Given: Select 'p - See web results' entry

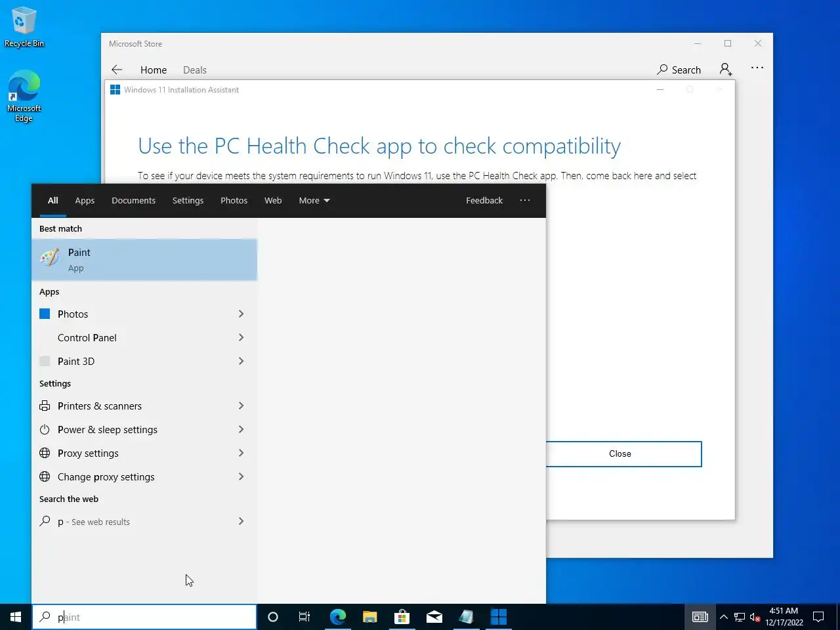Looking at the screenshot, I should (144, 521).
